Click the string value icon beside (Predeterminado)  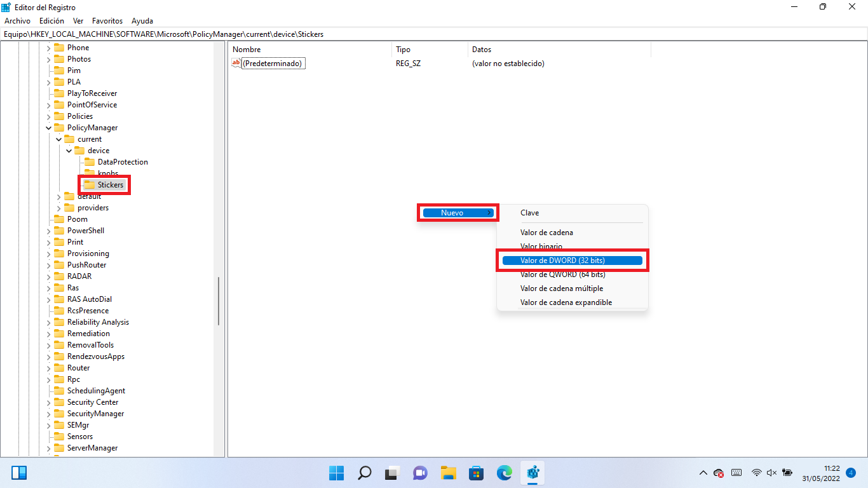(x=236, y=63)
